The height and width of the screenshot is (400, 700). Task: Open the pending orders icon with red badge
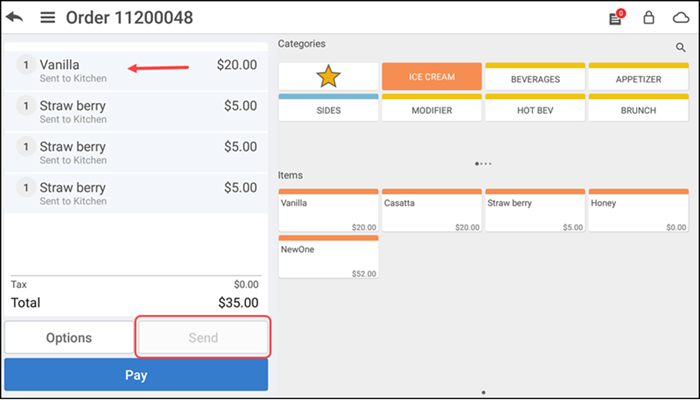pyautogui.click(x=616, y=18)
